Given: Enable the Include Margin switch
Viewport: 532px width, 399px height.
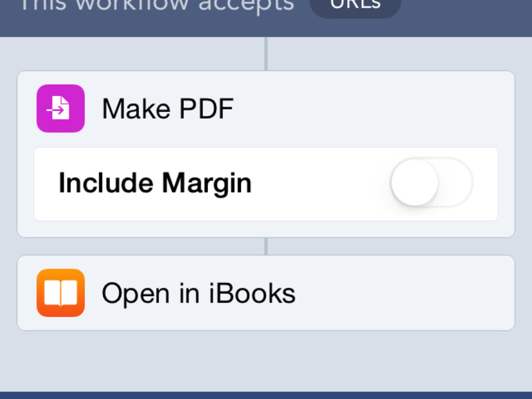Looking at the screenshot, I should (431, 183).
